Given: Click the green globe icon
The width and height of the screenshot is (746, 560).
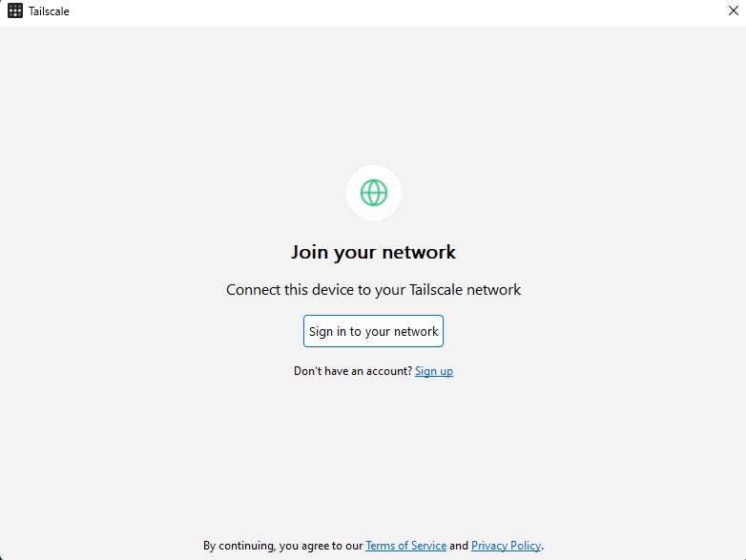Looking at the screenshot, I should coord(373,193).
